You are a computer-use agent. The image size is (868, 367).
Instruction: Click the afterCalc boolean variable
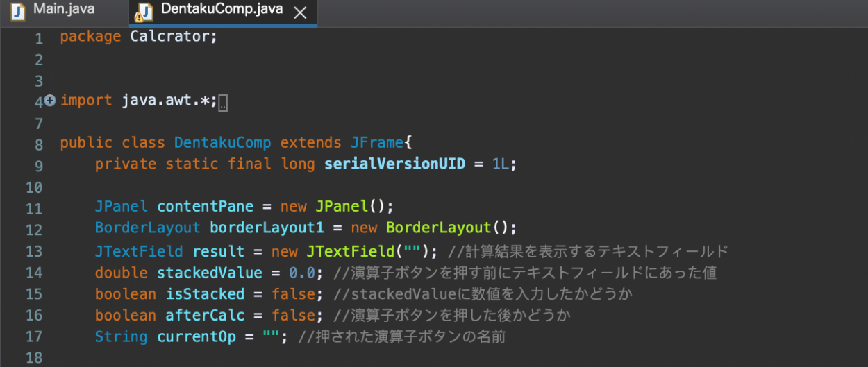point(205,316)
